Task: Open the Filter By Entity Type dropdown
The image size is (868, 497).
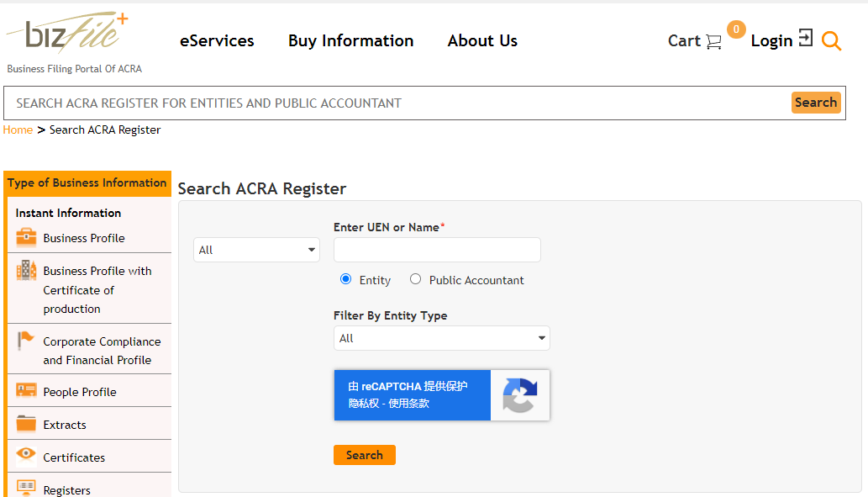Action: coord(441,338)
